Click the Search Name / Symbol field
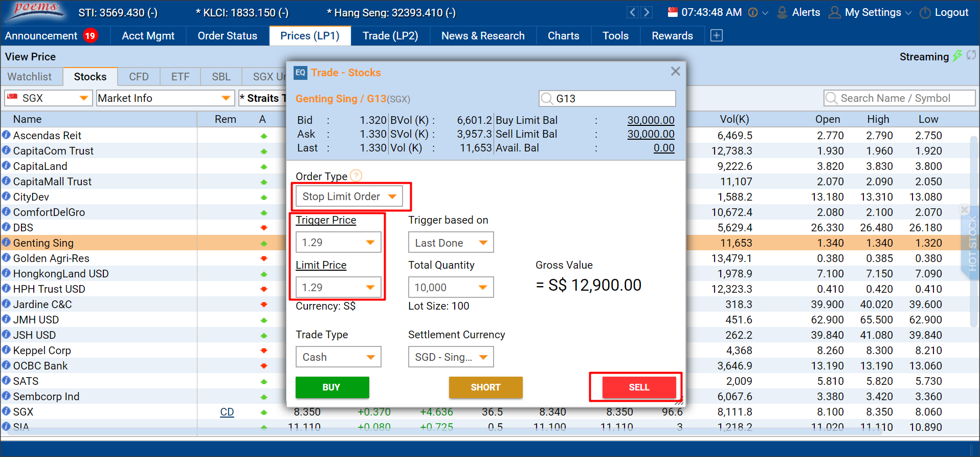Screen dimensions: 980x457 (x=899, y=98)
